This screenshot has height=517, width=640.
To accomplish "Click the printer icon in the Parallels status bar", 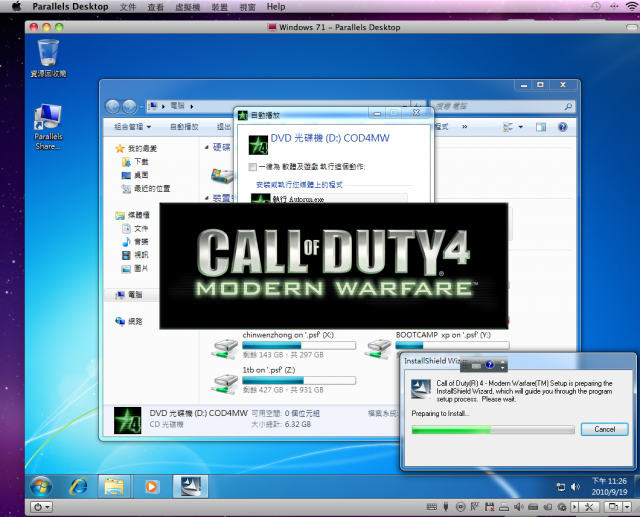I will 504,507.
